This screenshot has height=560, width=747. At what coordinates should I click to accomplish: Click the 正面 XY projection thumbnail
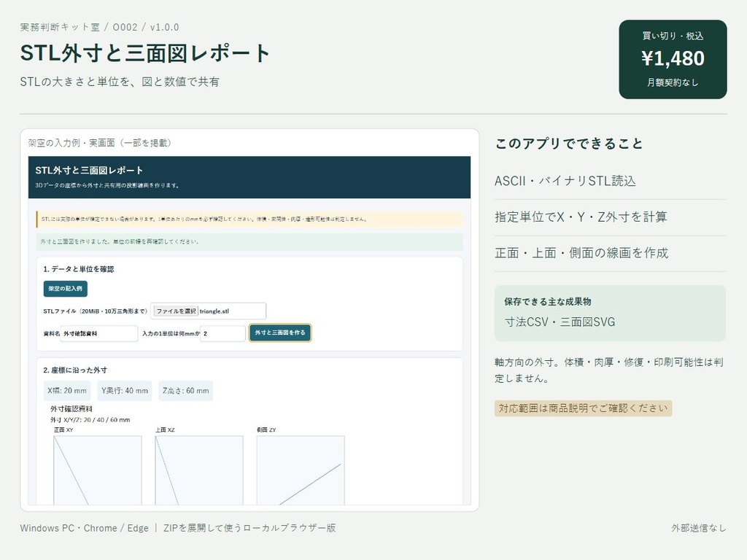[x=98, y=470]
